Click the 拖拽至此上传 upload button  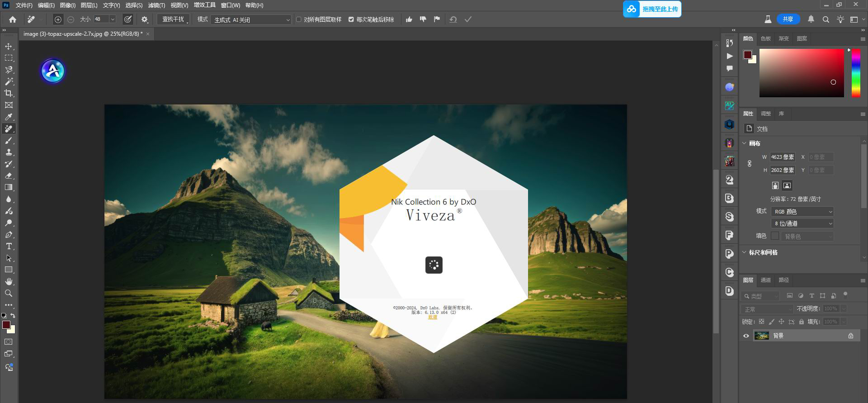pos(652,9)
